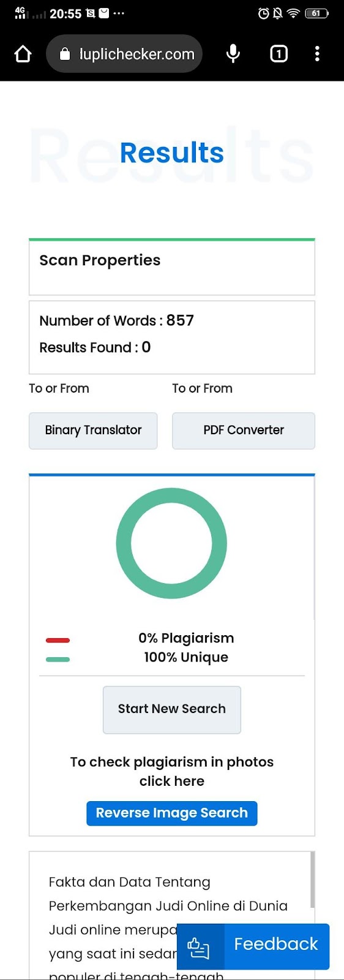Image resolution: width=344 pixels, height=980 pixels.
Task: Click the Binary Translator button
Action: pos(93,431)
